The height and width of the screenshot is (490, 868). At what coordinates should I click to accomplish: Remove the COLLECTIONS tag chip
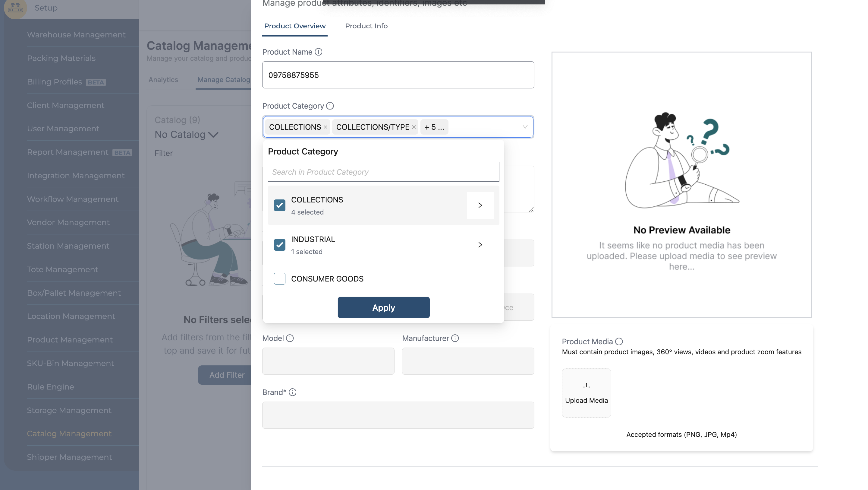click(325, 127)
